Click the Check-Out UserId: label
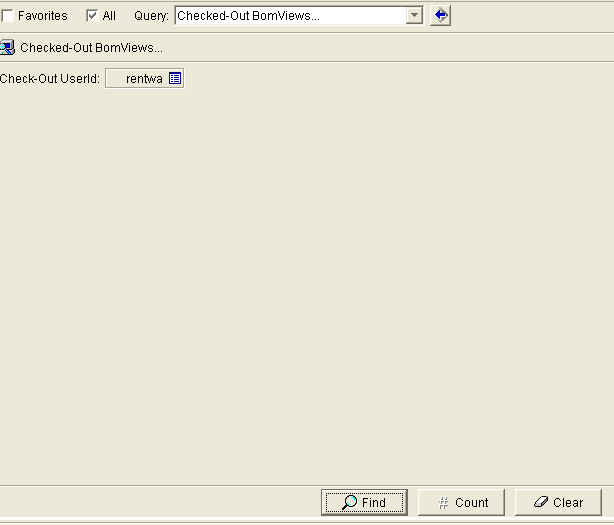 click(x=49, y=79)
